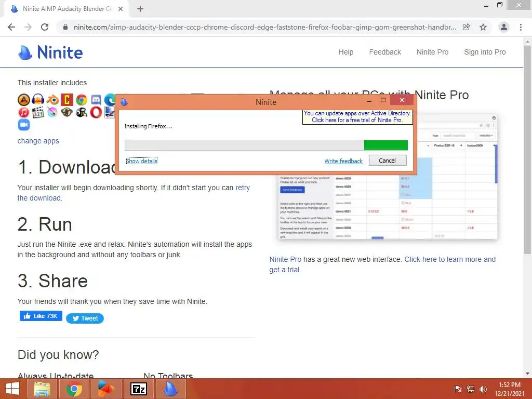This screenshot has height=399, width=532.
Task: Open the network tray icon
Action: (x=470, y=389)
